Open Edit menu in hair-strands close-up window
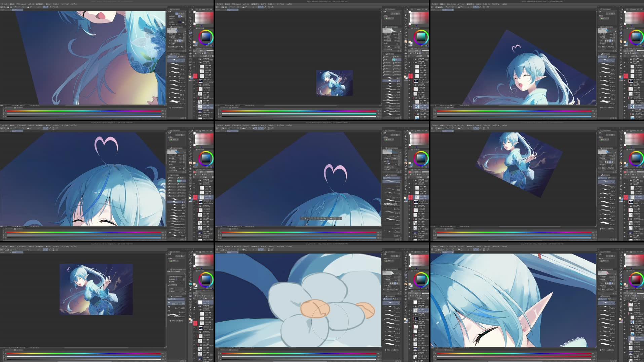This screenshot has height=362, width=644. point(11,4)
